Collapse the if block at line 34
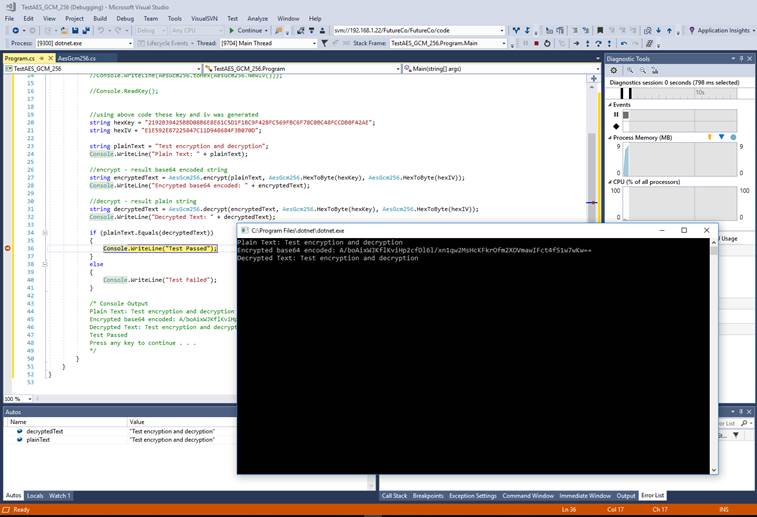 (44, 233)
